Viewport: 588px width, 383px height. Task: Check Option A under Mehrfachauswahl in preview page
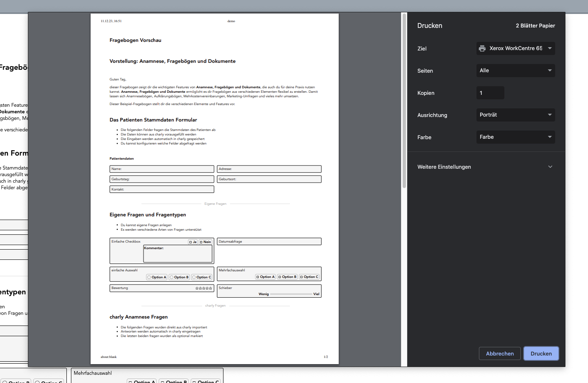click(258, 277)
